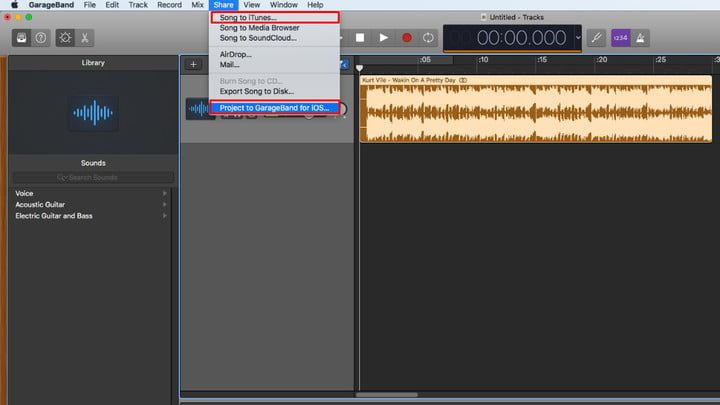Select the Kurt Vile audio region
This screenshot has height=405, width=720.
coord(538,112)
